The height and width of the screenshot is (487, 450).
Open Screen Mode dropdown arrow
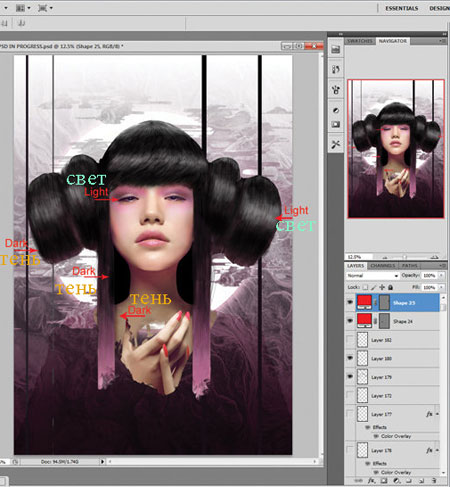tap(51, 8)
